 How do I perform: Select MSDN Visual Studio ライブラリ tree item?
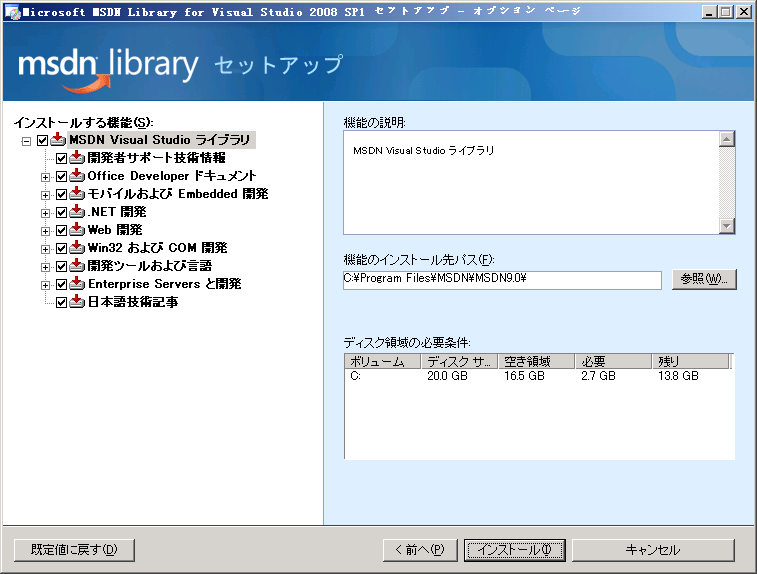point(160,140)
